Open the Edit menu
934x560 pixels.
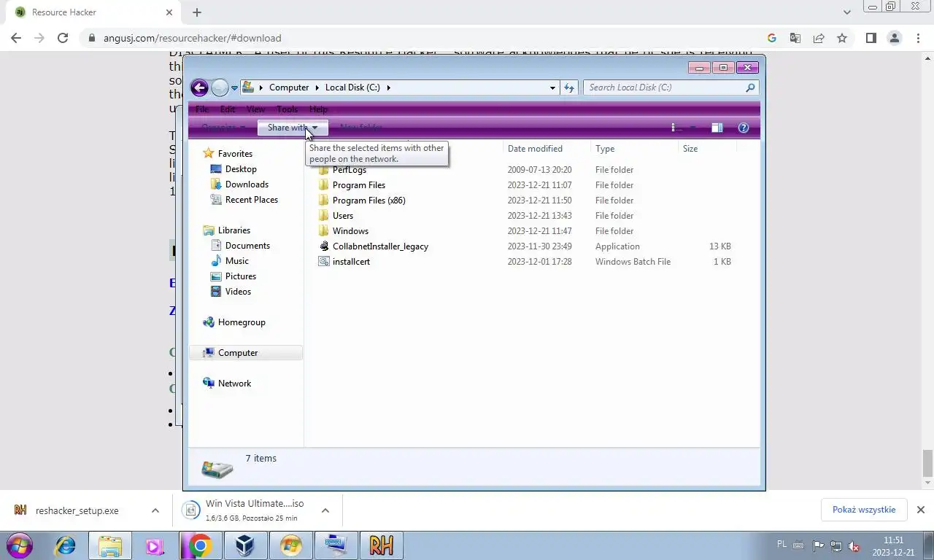[x=228, y=109]
